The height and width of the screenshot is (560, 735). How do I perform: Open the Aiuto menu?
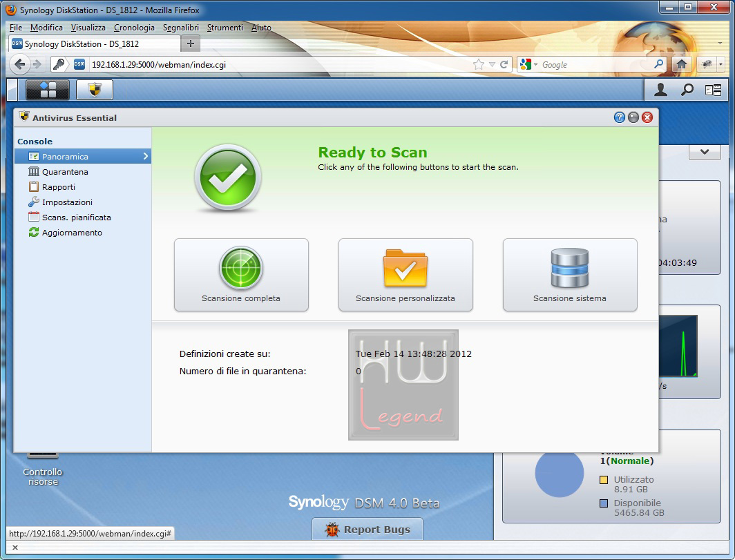tap(261, 28)
